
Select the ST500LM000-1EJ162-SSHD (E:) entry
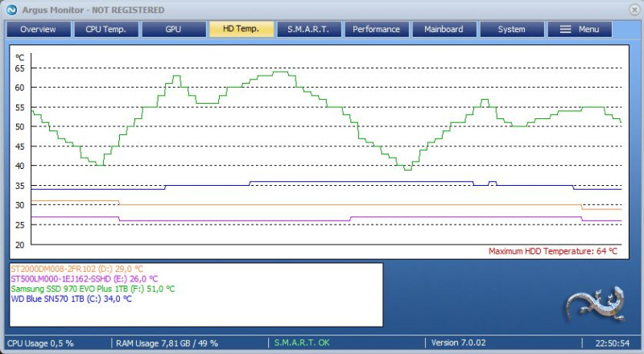click(x=85, y=279)
